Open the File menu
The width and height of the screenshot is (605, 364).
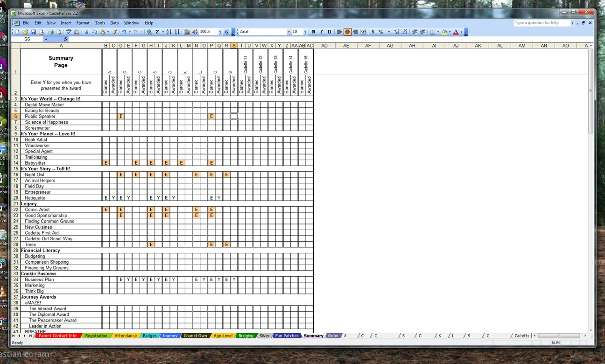pos(26,23)
